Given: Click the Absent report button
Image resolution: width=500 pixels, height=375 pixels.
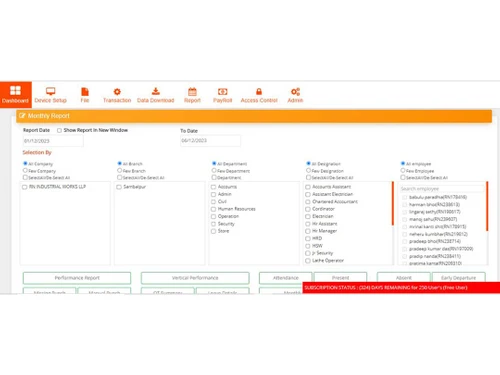Looking at the screenshot, I should [x=404, y=278].
